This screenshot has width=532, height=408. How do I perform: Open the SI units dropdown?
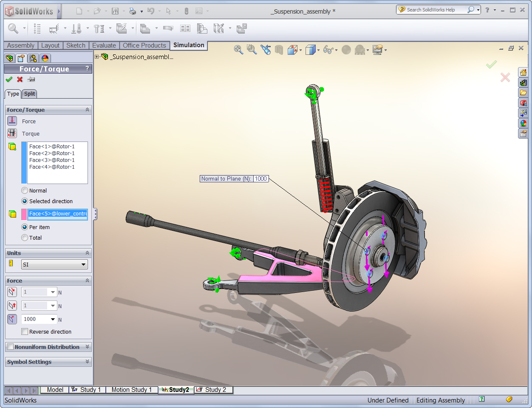pyautogui.click(x=55, y=265)
